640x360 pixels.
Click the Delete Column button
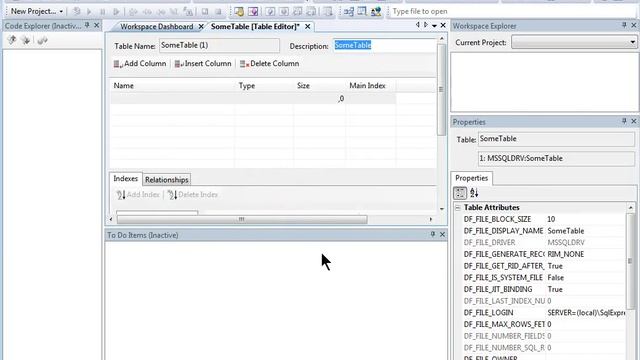[269, 64]
